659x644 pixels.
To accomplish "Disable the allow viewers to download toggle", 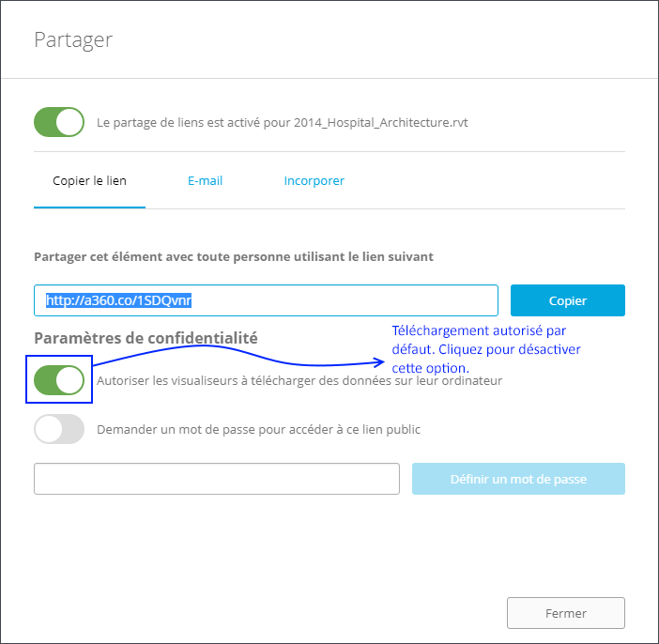I will point(59,380).
